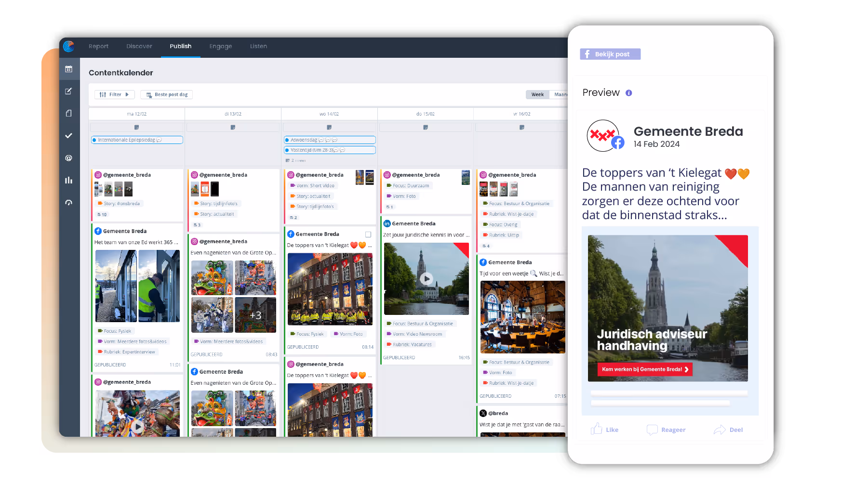The width and height of the screenshot is (868, 482).
Task: Click the 'Vorm: Video Newsroom' tag
Action: pyautogui.click(x=414, y=334)
